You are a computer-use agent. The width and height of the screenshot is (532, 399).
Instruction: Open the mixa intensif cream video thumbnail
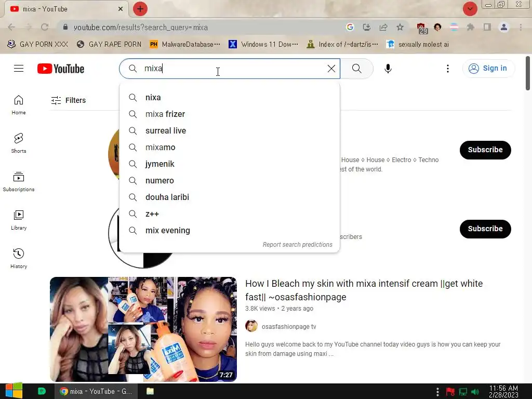[x=143, y=329]
